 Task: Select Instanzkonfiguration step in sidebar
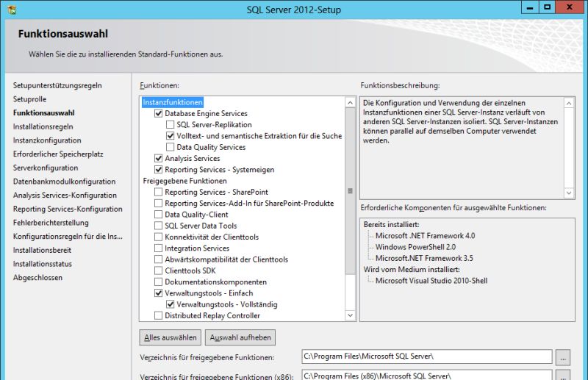coord(47,140)
